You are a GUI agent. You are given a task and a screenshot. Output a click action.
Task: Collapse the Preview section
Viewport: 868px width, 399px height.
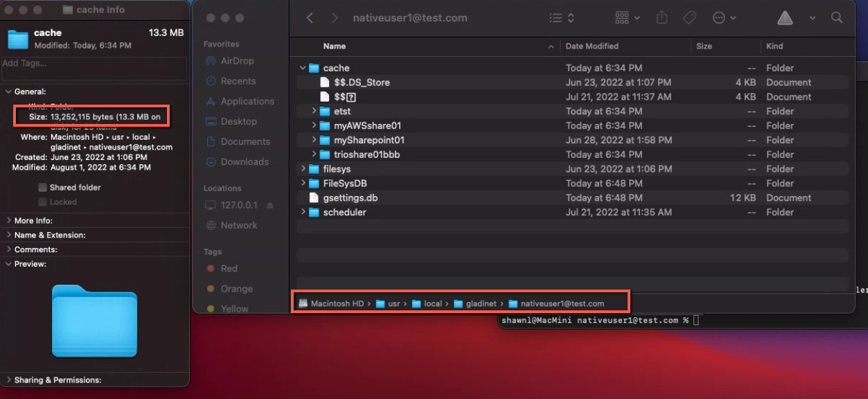click(x=8, y=264)
